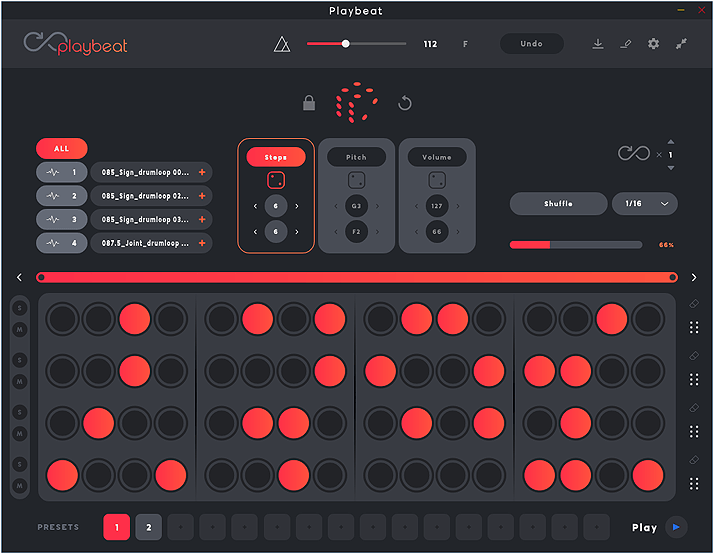Decrease upper Steps value left arrow
This screenshot has width=713, height=553.
pyautogui.click(x=255, y=206)
